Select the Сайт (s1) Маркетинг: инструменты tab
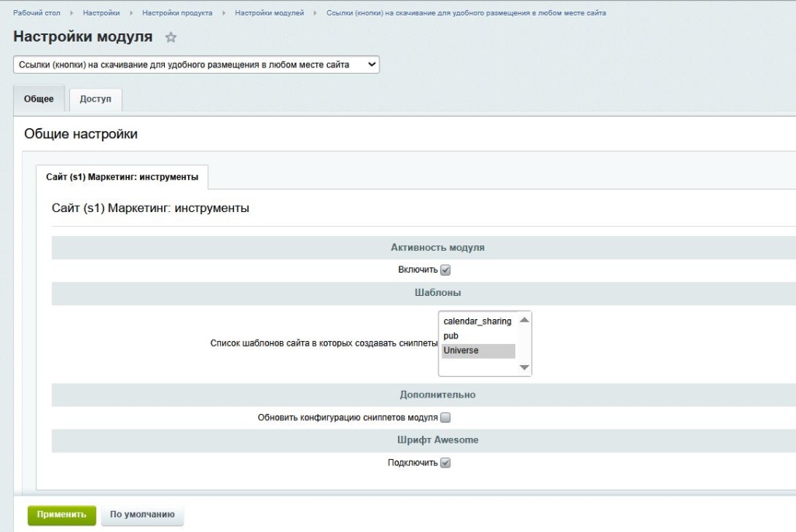This screenshot has width=796, height=532. 122,177
